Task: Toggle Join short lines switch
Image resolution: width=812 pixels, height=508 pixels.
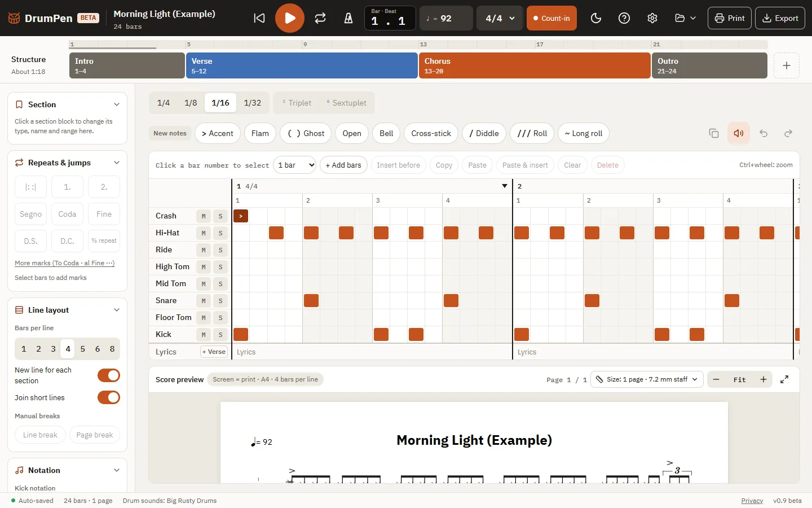Action: click(109, 397)
